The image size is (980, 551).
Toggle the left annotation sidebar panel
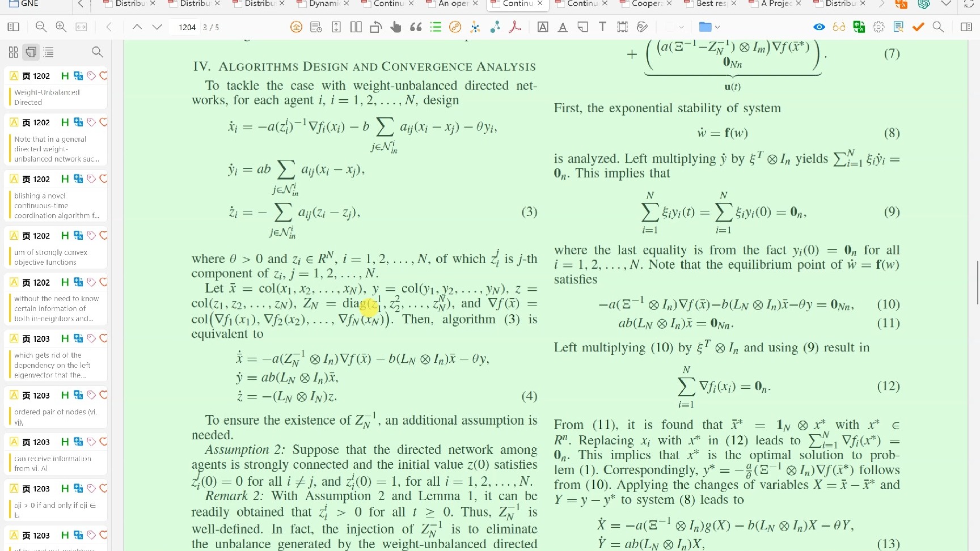(x=14, y=27)
